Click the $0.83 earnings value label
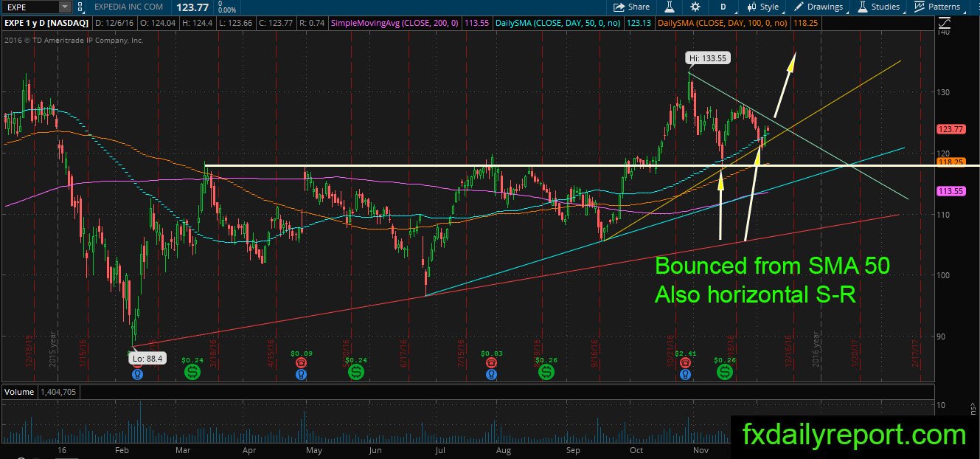This screenshot has height=459, width=980. (x=490, y=354)
